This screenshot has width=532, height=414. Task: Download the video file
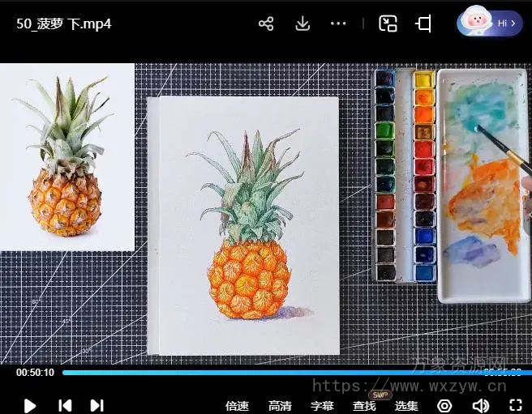tap(302, 23)
